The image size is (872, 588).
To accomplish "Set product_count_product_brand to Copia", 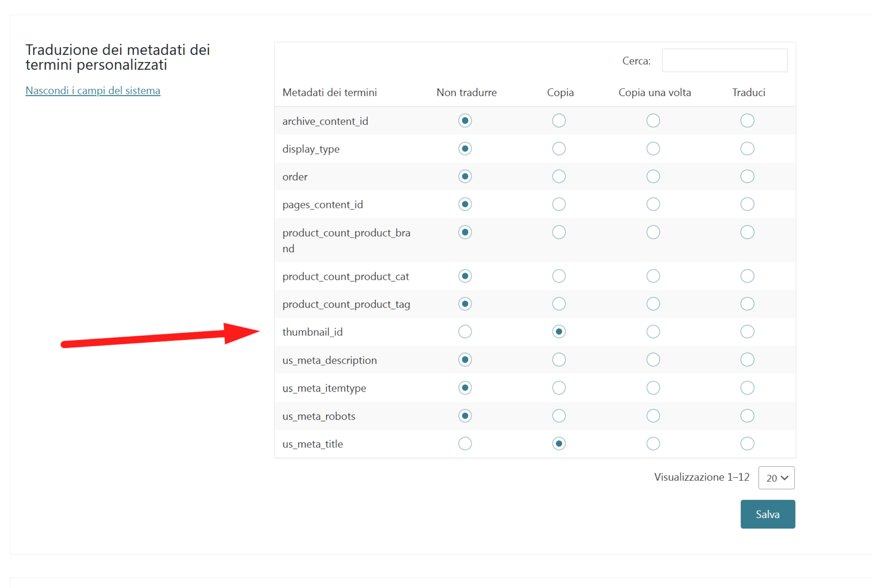I will (x=559, y=232).
